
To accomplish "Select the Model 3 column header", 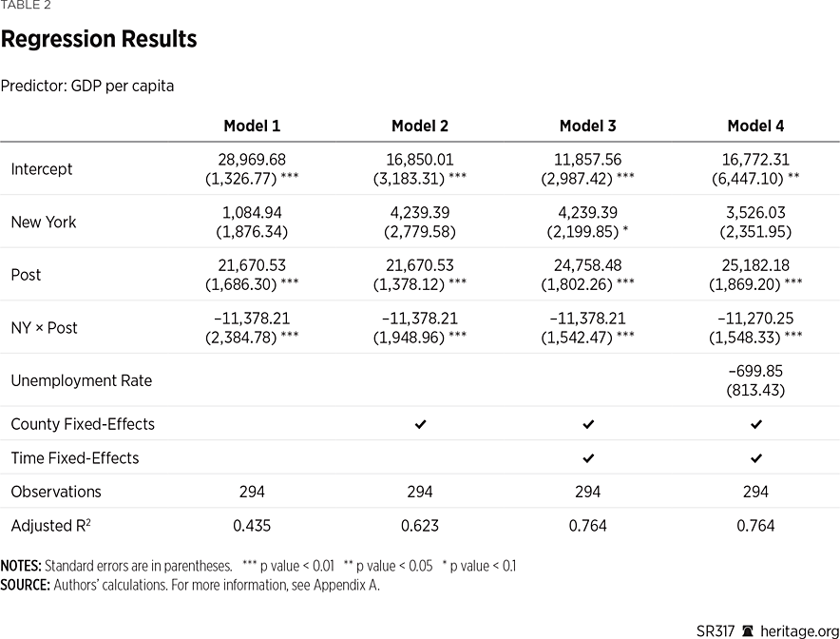I will pyautogui.click(x=588, y=126).
